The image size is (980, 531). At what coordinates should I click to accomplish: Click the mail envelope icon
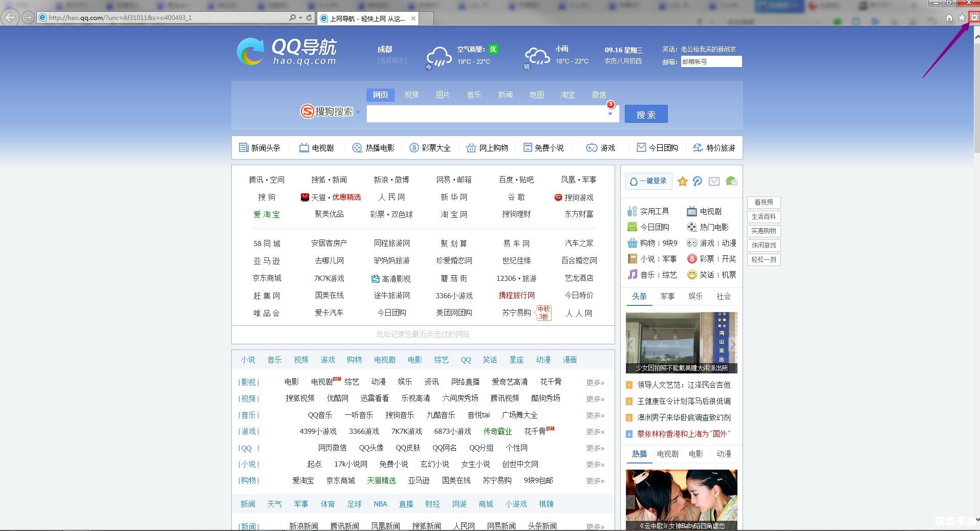pyautogui.click(x=714, y=181)
